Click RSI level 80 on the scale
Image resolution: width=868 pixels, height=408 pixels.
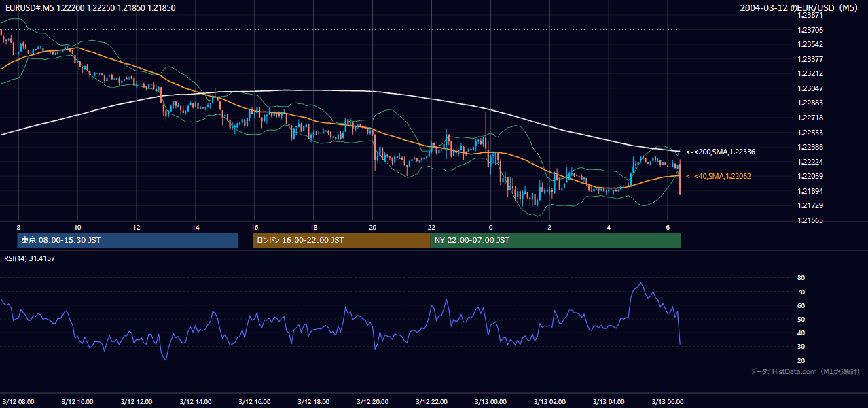801,278
